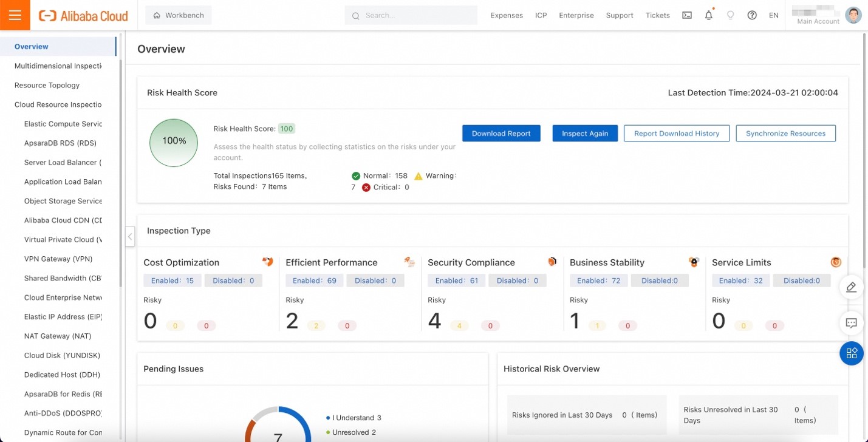868x442 pixels.
Task: Select Cloud Disk (YUNDISK) in sidebar
Action: pyautogui.click(x=62, y=356)
